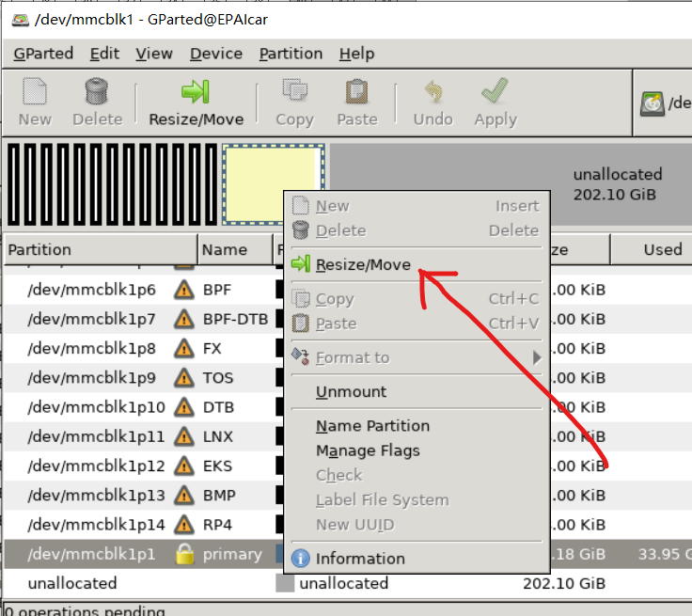Viewport: 692px width, 616px height.
Task: Select Name Partition in context menu
Action: click(x=417, y=426)
